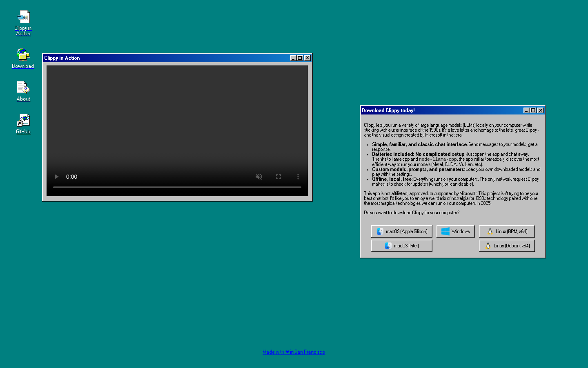Open the video's three-dot options menu
This screenshot has width=588, height=368.
(298, 177)
